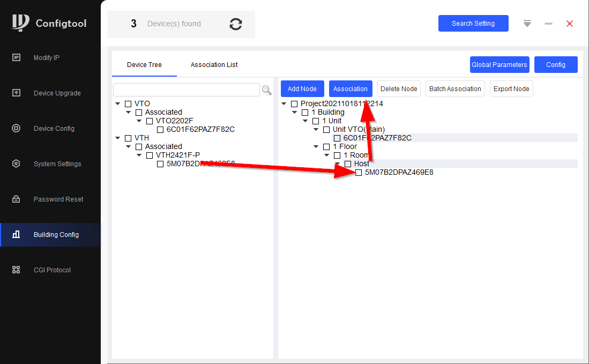Viewport: 589px width, 364px height.
Task: Check the VTH root checkbox
Action: point(128,138)
